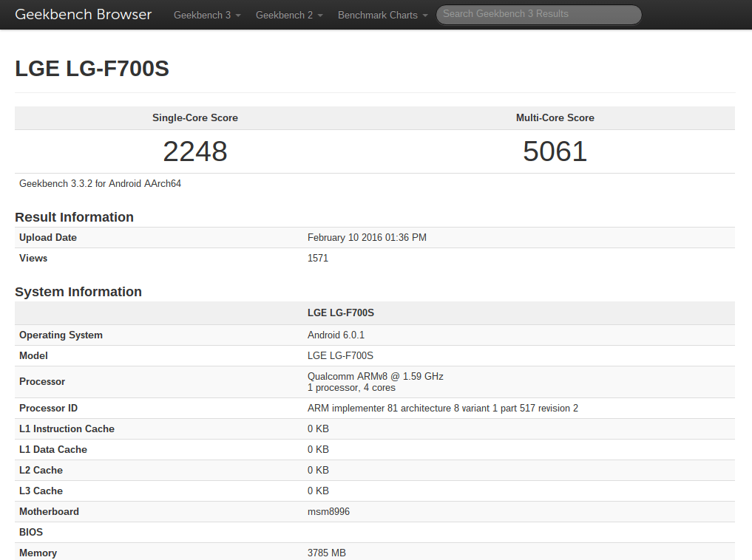Click the single-core score 2248
752x560 pixels.
194,151
